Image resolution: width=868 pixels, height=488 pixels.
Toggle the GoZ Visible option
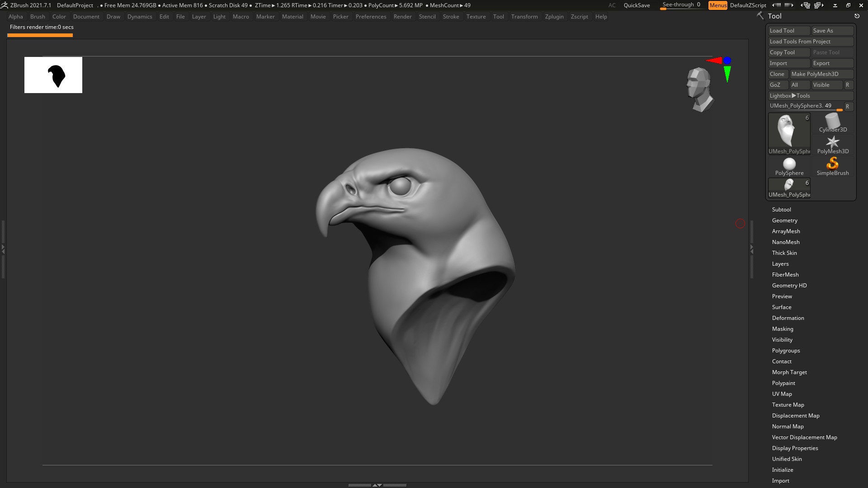(x=826, y=85)
